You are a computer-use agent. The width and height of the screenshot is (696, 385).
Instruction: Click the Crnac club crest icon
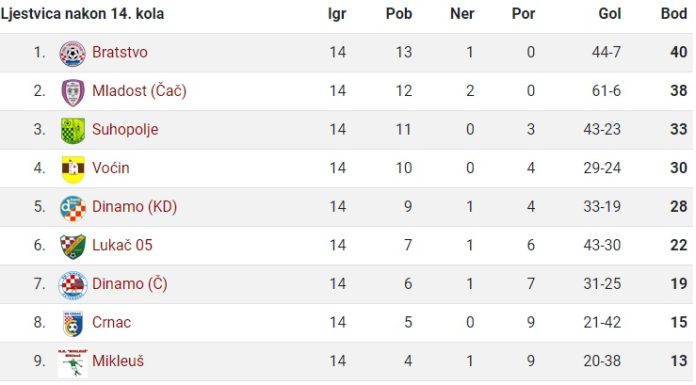point(73,324)
